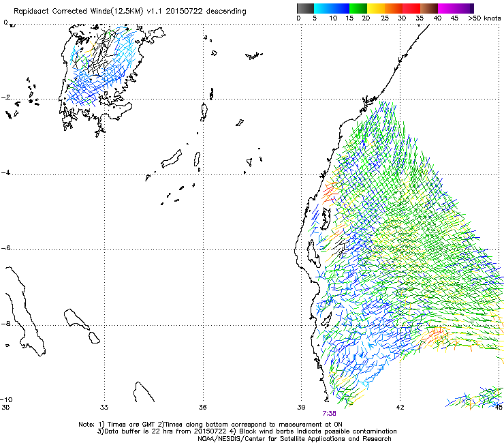Click the red wind barb cluster near 43E 8S

click(434, 336)
